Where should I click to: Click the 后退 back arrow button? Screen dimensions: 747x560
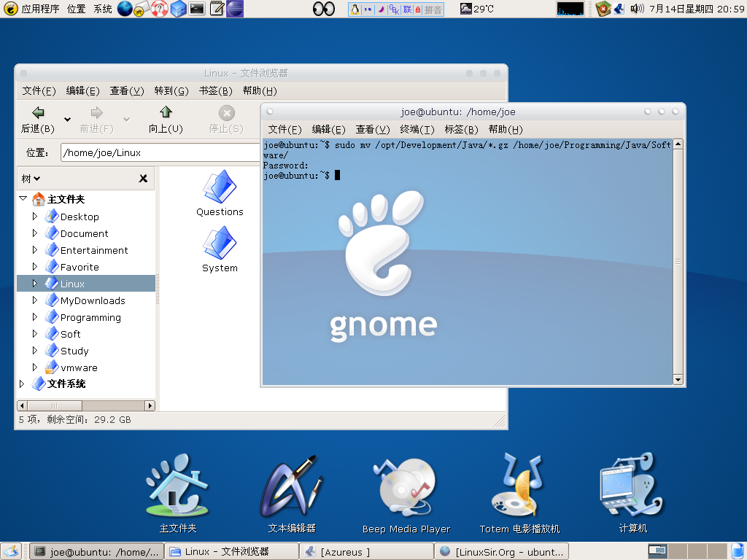click(38, 120)
